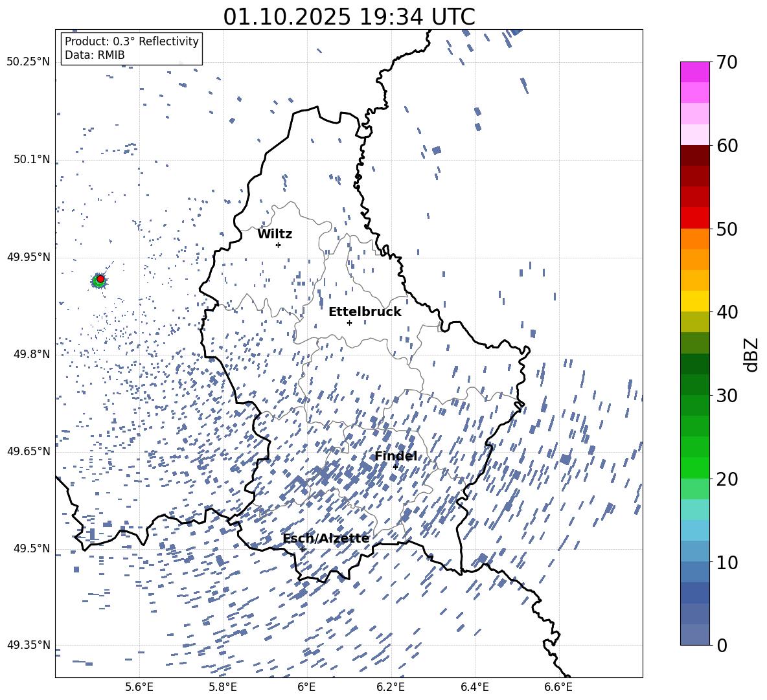767x700 pixels.
Task: Select the Ettelbruck city label
Action: (365, 312)
